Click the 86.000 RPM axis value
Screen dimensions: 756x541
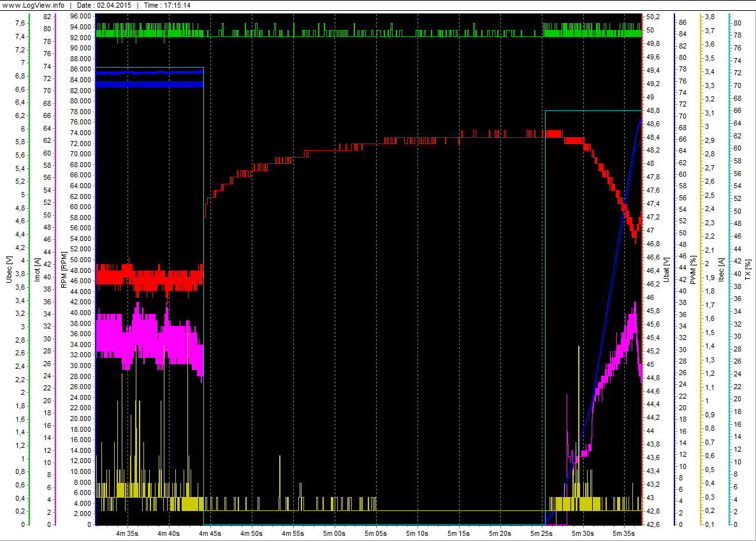80,69
